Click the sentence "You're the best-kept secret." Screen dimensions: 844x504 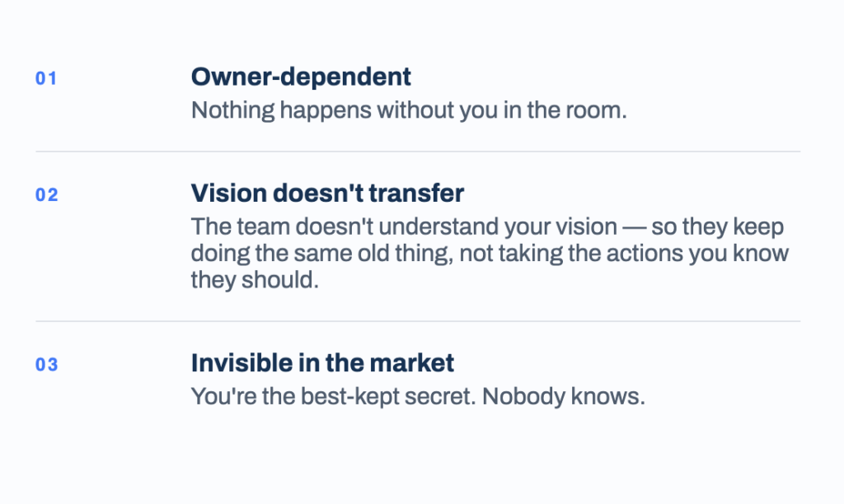pos(333,397)
